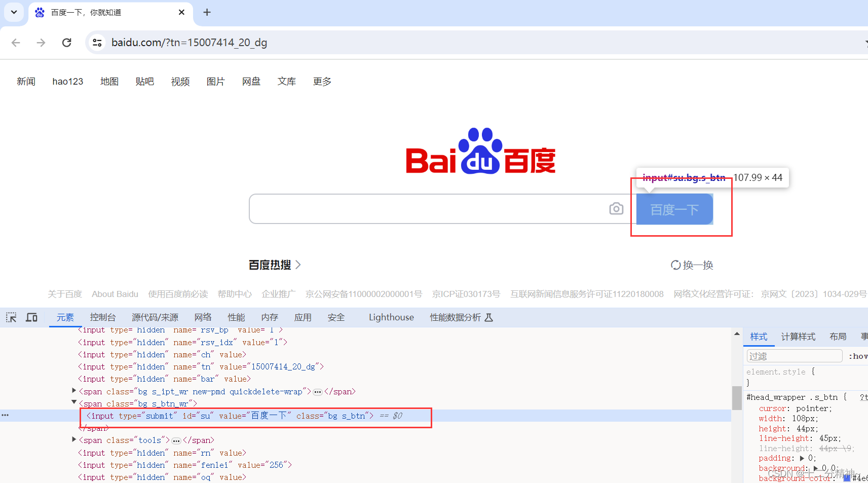The height and width of the screenshot is (483, 868).
Task: Expand collapsed ellipsis in tools span
Action: coord(176,440)
